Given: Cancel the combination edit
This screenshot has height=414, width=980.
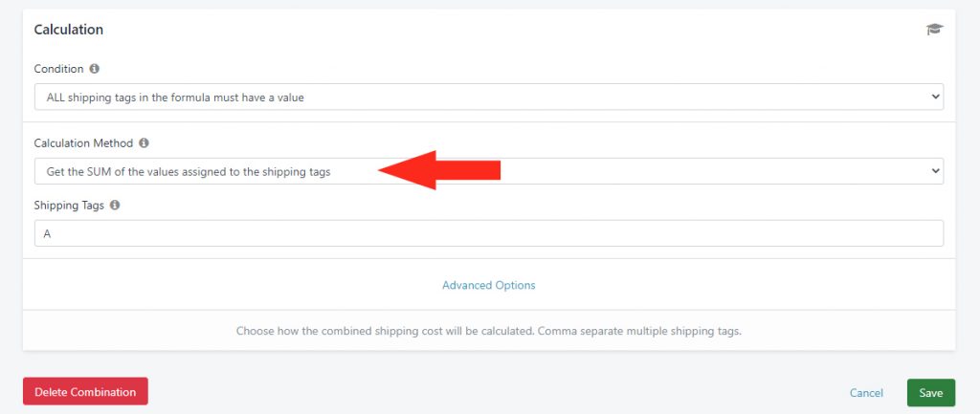Looking at the screenshot, I should pyautogui.click(x=866, y=393).
